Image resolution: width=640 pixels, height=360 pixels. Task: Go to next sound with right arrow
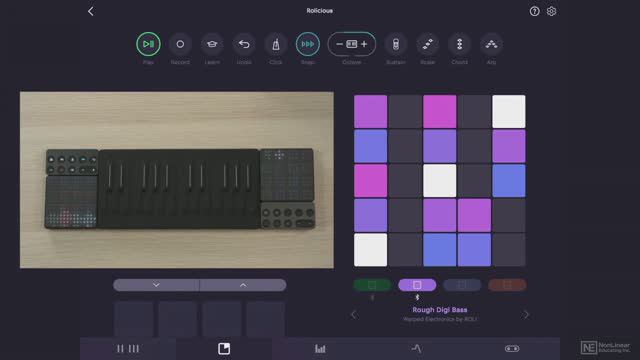point(526,315)
